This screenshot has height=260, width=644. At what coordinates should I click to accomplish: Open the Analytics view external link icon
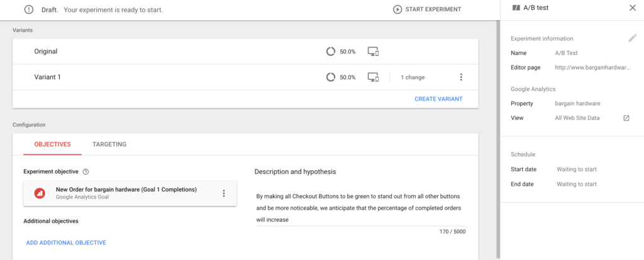(x=626, y=118)
